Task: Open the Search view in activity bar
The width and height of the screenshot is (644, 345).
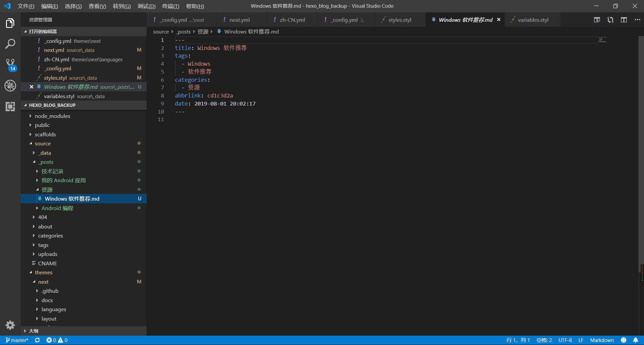Action: [x=10, y=44]
